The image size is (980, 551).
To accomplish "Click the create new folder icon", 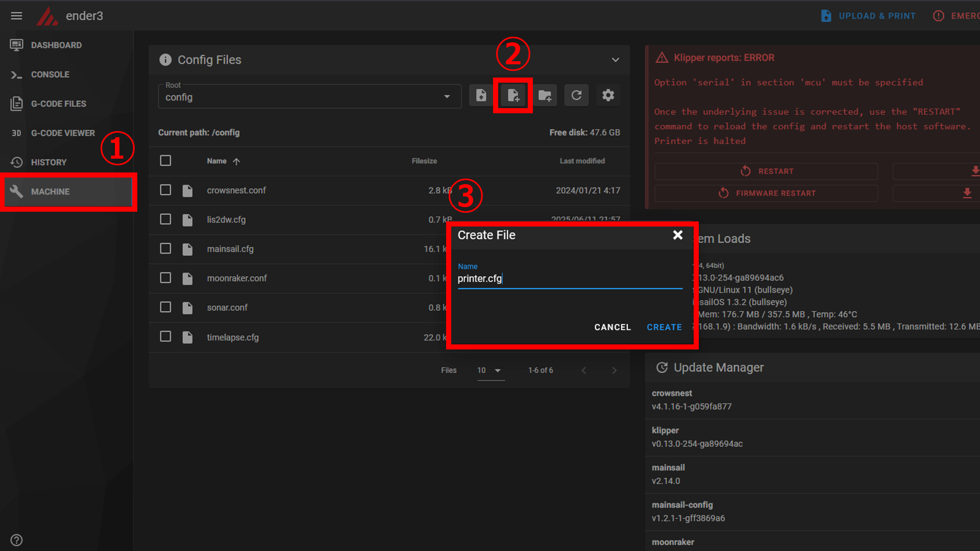I will pos(545,95).
